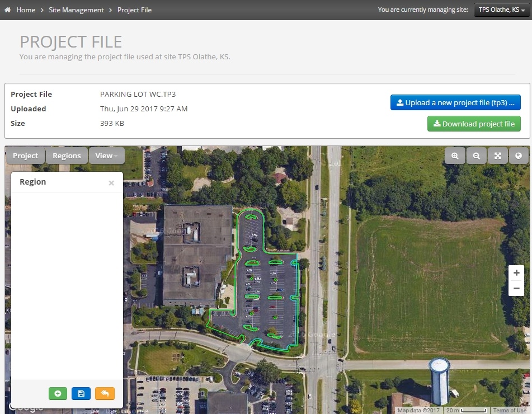Click Upload a new project file button

click(455, 102)
